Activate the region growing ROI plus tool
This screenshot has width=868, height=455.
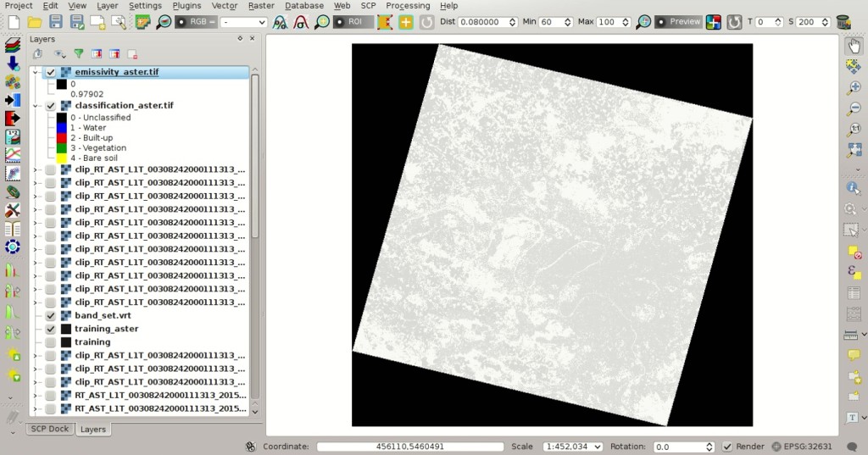[x=406, y=22]
